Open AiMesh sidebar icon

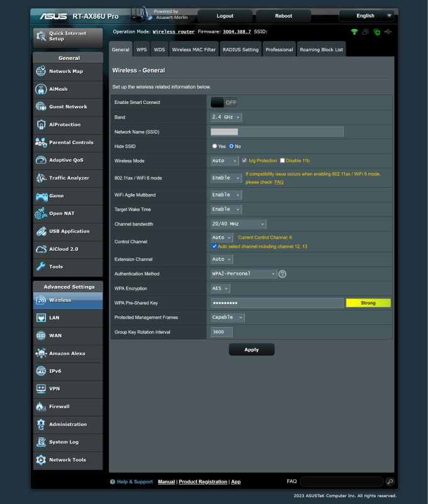click(x=41, y=89)
